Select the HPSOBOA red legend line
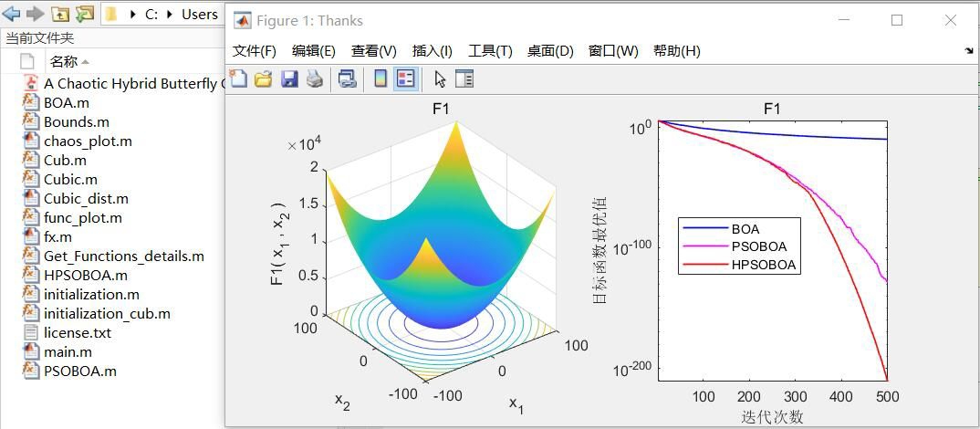980x429 pixels. tap(706, 265)
